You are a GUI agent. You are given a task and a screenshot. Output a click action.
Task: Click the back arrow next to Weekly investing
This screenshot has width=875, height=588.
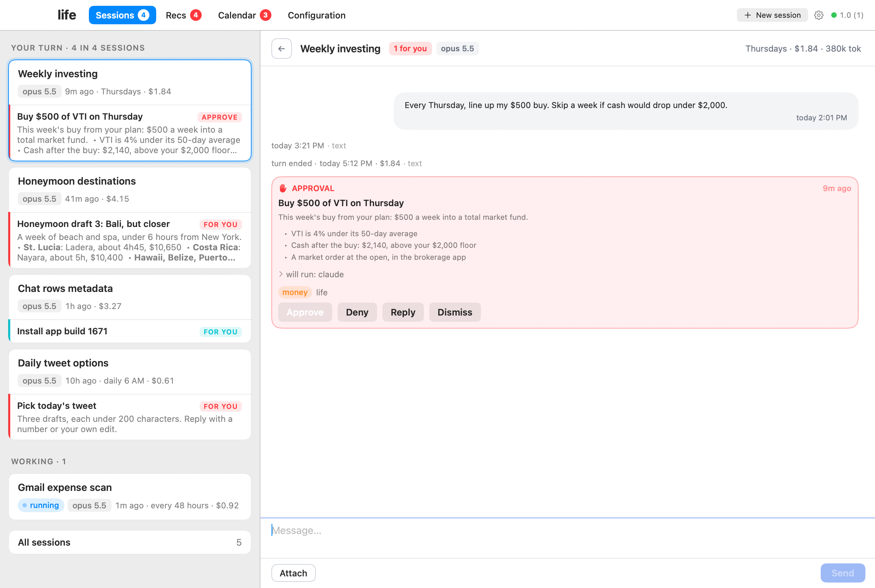click(282, 49)
